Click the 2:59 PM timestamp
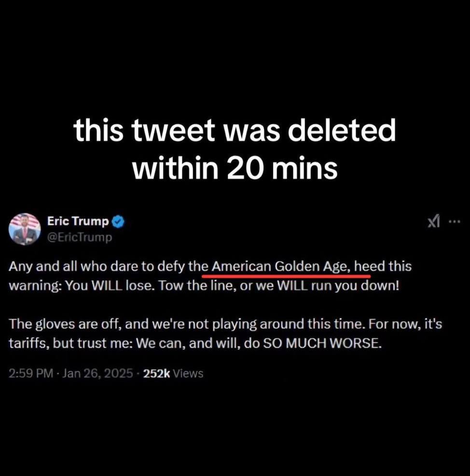 pyautogui.click(x=31, y=373)
